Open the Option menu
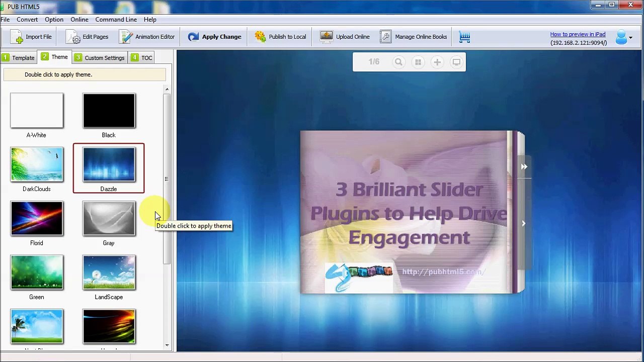 pyautogui.click(x=54, y=20)
